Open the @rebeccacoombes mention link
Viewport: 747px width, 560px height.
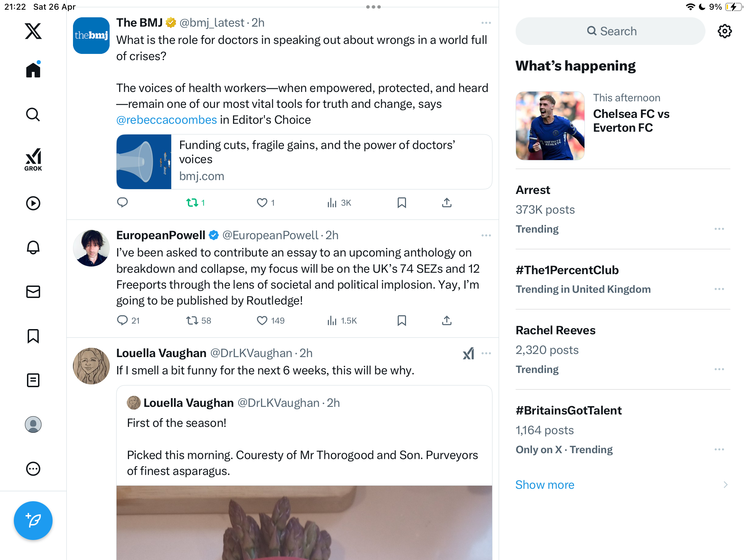[167, 120]
